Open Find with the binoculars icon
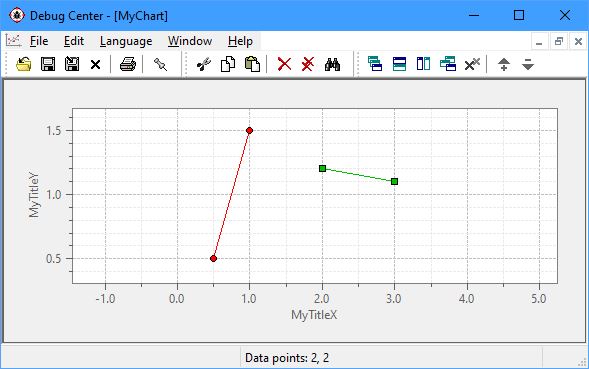Image resolution: width=589 pixels, height=369 pixels. (332, 64)
